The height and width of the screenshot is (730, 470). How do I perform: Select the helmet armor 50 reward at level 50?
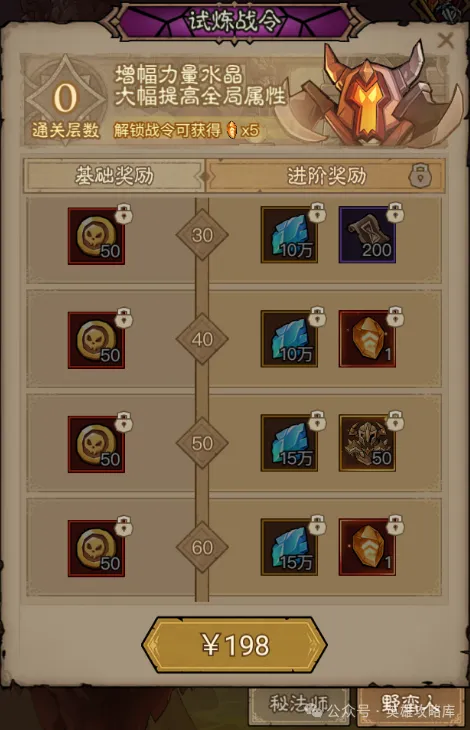[x=367, y=443]
